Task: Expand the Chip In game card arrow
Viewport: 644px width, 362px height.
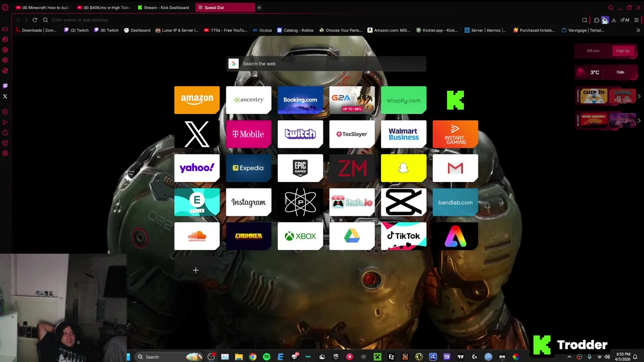Action: [x=639, y=96]
